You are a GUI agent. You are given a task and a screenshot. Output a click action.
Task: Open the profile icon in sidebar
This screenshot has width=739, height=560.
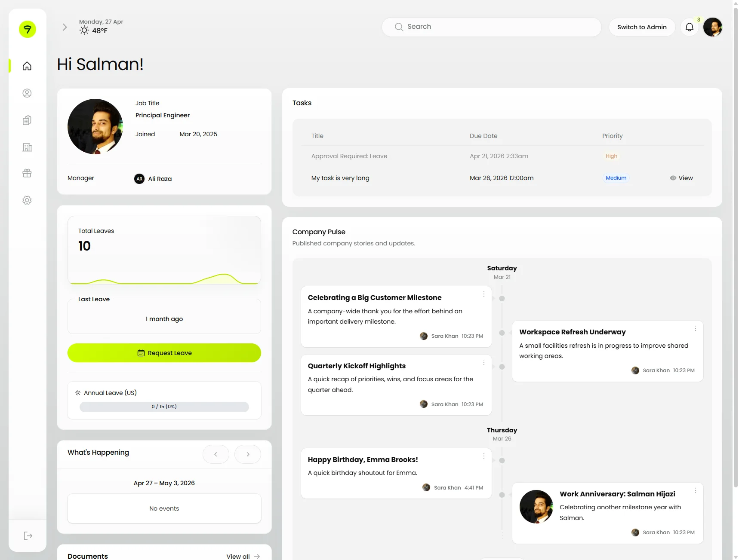coord(27,93)
